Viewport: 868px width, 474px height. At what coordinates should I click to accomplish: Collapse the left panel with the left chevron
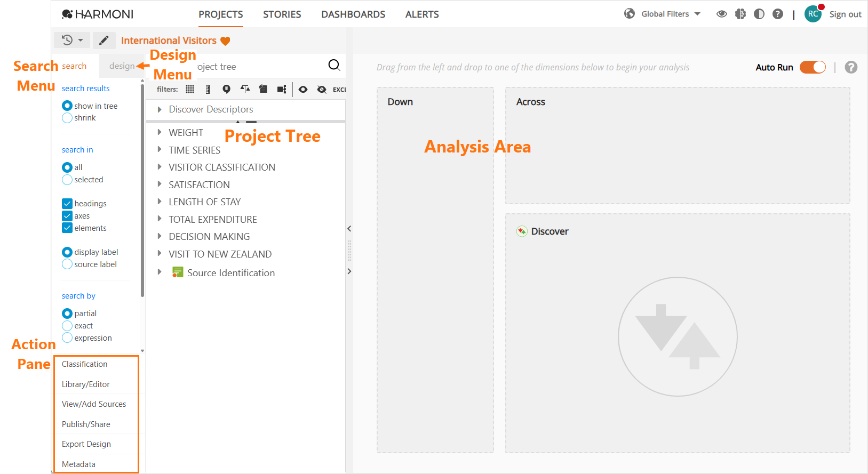click(349, 229)
